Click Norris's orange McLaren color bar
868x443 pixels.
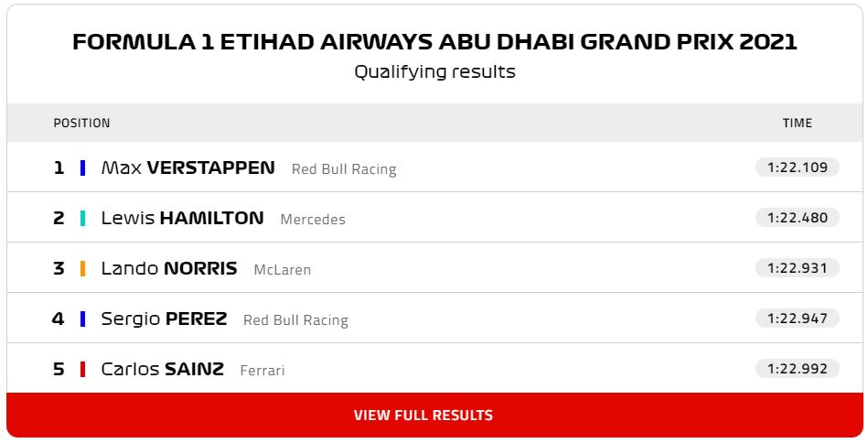tap(82, 268)
